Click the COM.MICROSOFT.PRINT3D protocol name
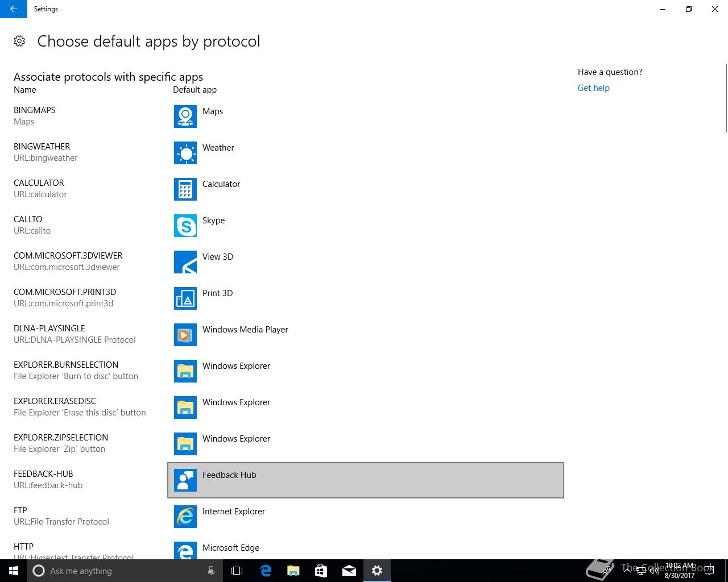This screenshot has height=582, width=728. click(x=65, y=292)
